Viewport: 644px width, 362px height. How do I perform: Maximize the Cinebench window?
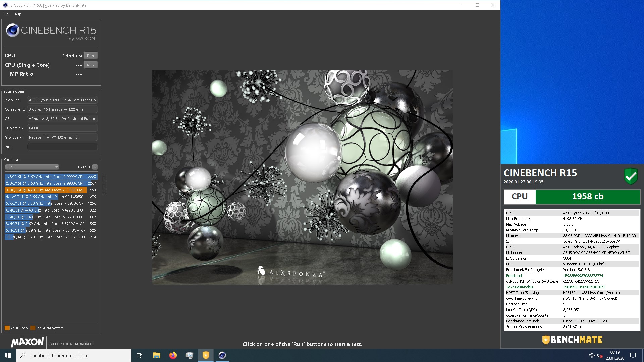[x=477, y=5]
